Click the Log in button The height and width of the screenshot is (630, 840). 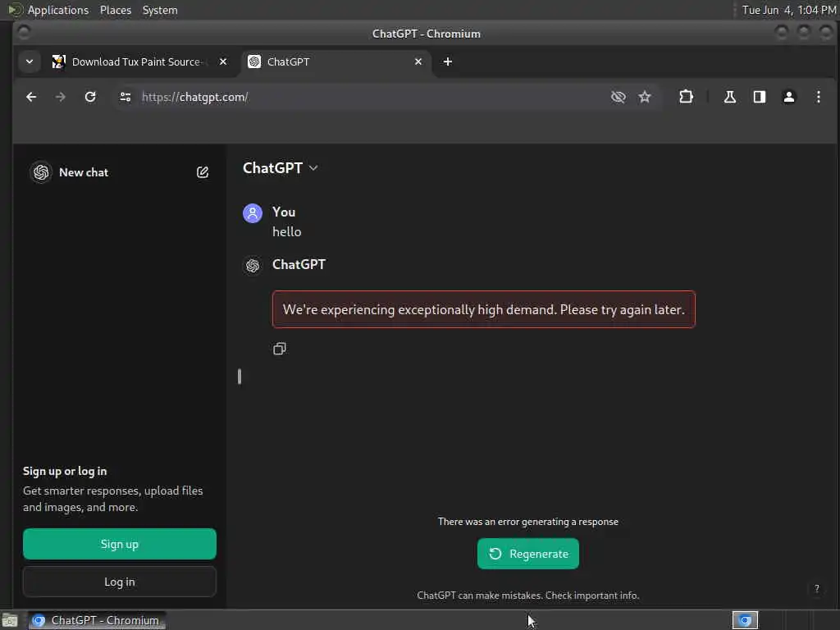click(120, 582)
